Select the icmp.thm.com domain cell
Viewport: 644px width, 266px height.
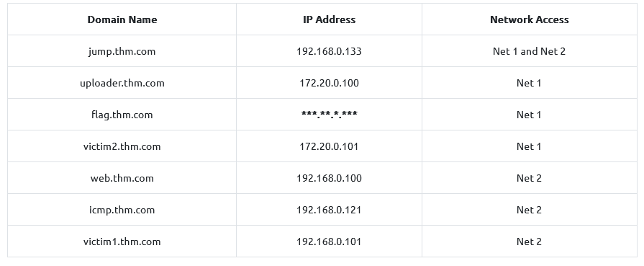pyautogui.click(x=122, y=210)
